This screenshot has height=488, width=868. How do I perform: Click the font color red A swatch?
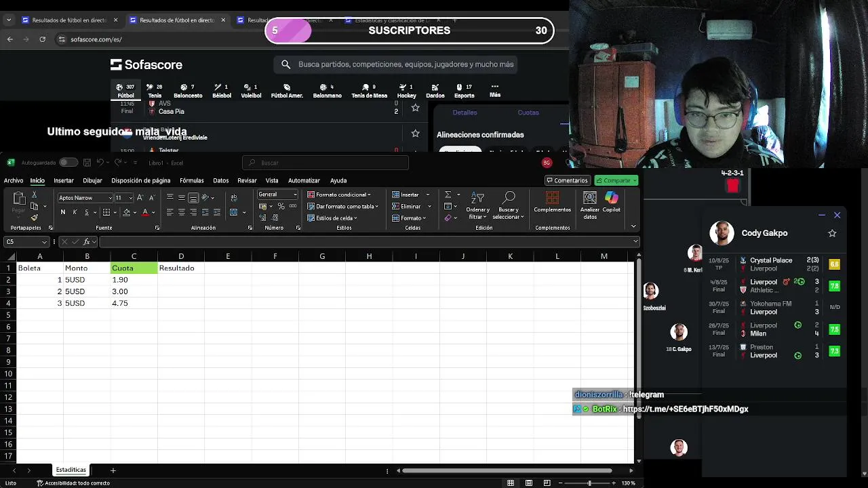(x=144, y=213)
